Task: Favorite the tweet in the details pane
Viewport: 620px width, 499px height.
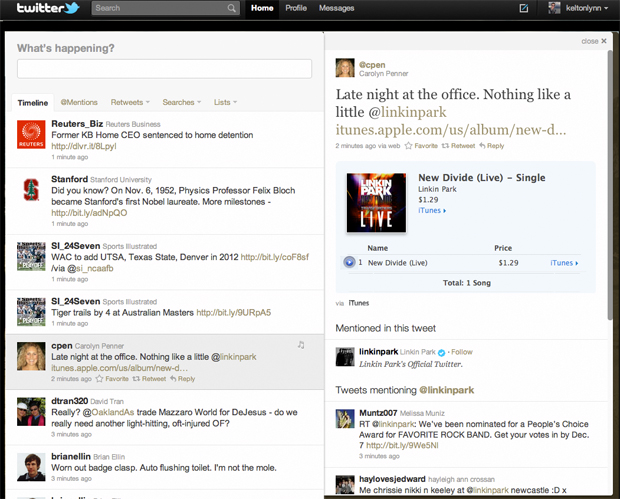Action: coord(423,146)
